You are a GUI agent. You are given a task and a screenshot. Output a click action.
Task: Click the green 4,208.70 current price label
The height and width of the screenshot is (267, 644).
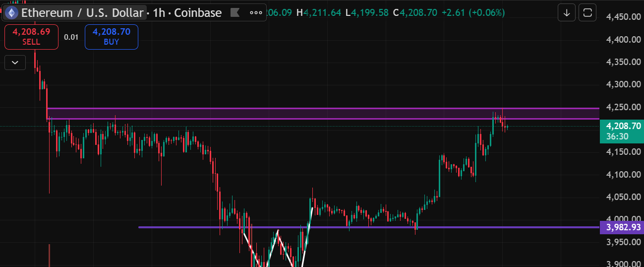tap(623, 126)
